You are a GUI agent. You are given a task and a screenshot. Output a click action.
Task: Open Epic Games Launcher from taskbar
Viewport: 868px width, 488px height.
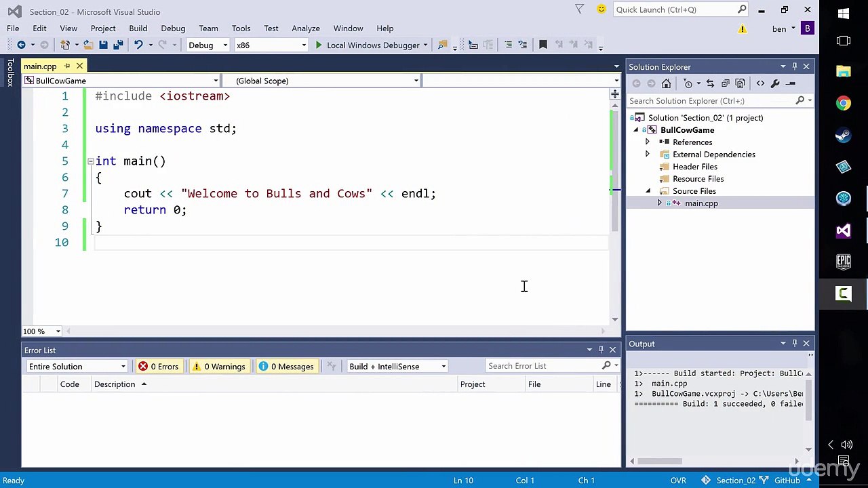click(844, 262)
